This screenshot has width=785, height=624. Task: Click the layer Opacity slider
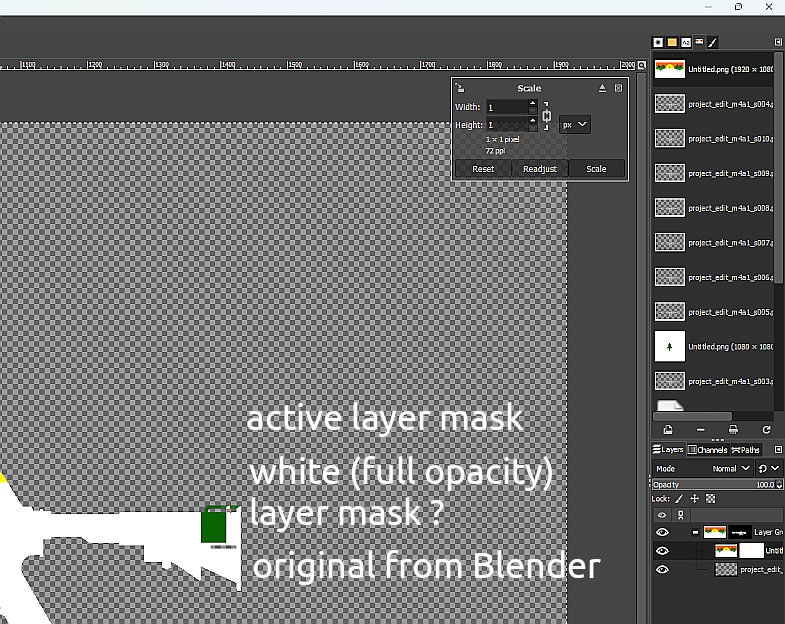click(713, 485)
